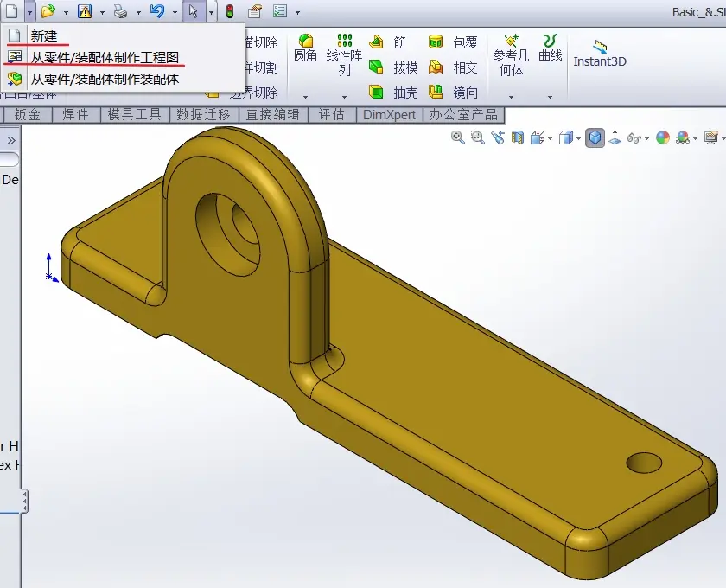Open the Apply Scene dropdown arrow
Screen dimensions: 726x588
pyautogui.click(x=696, y=138)
